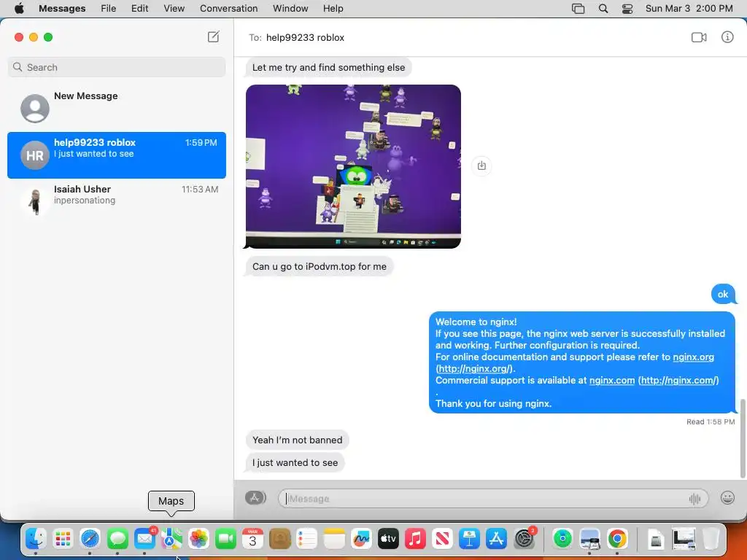747x560 pixels.
Task: Open the received purple screen photo
Action: pyautogui.click(x=353, y=166)
